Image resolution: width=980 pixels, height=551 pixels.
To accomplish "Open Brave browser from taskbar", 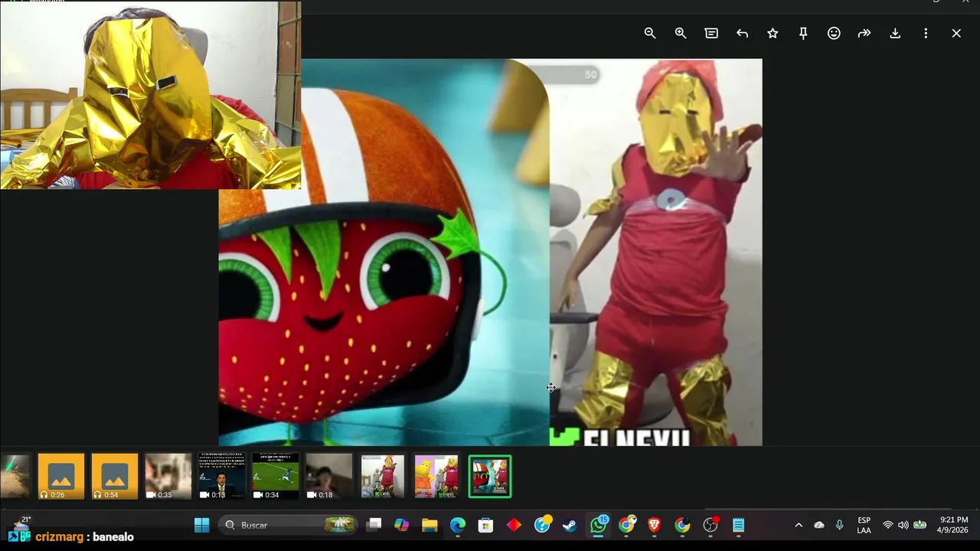I will point(655,525).
